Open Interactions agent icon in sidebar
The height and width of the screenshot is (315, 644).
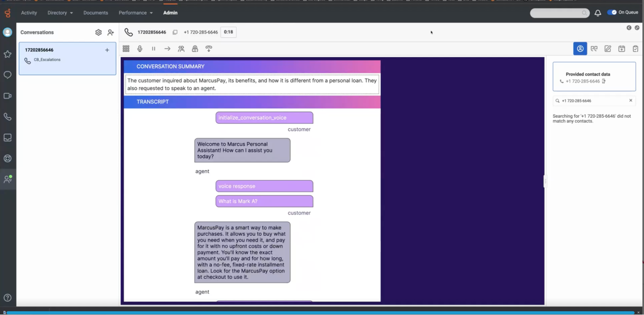(x=8, y=179)
